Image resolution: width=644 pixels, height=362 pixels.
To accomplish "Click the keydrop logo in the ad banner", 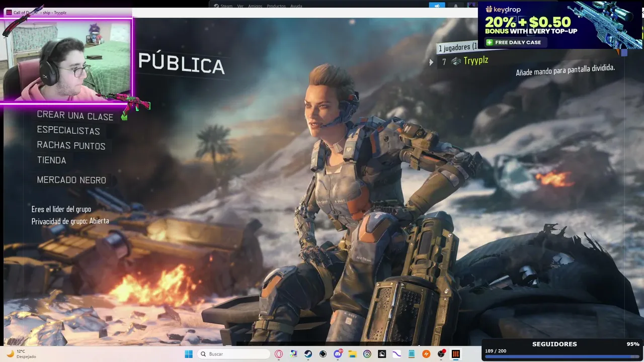I will point(503,10).
